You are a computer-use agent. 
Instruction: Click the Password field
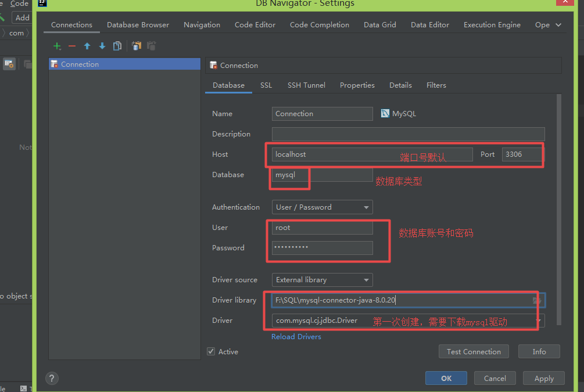click(322, 248)
